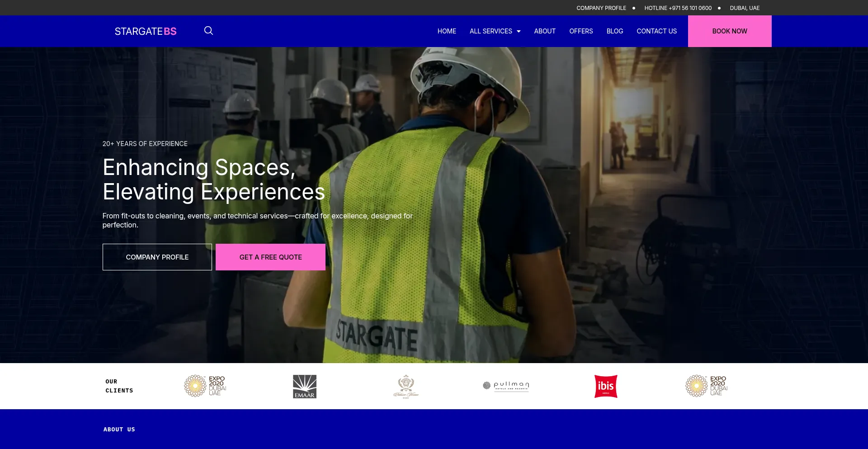Click the "About Us" section label
868x449 pixels.
tap(119, 430)
